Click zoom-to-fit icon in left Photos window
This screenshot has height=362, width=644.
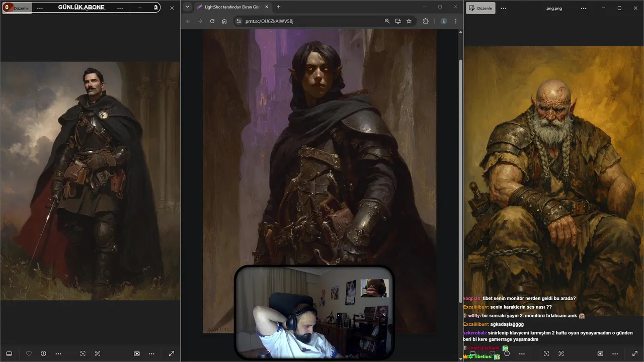(x=83, y=353)
